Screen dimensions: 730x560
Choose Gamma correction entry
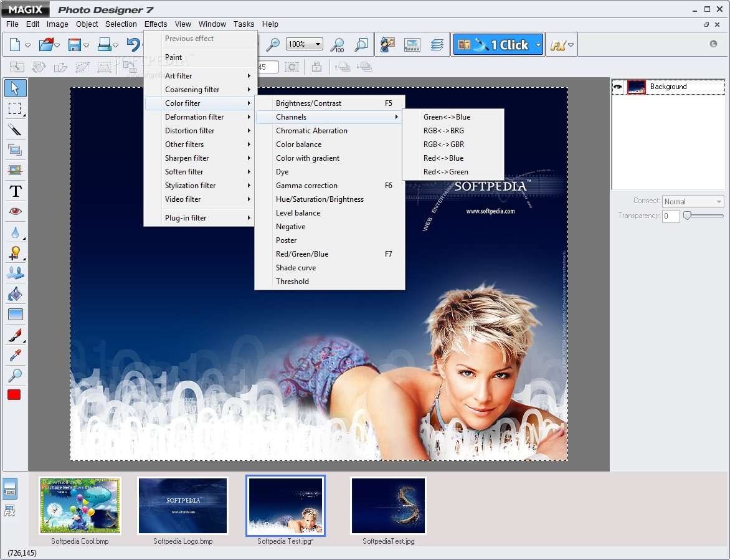329,186
